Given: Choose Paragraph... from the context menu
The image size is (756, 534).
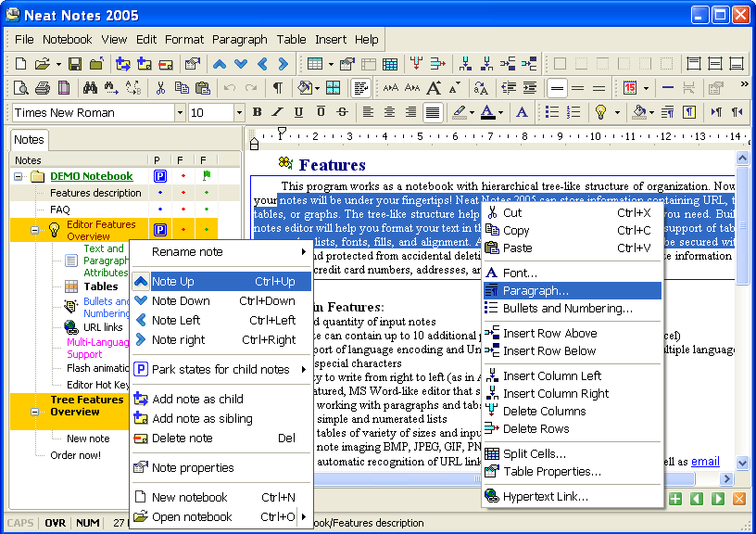Looking at the screenshot, I should point(535,291).
